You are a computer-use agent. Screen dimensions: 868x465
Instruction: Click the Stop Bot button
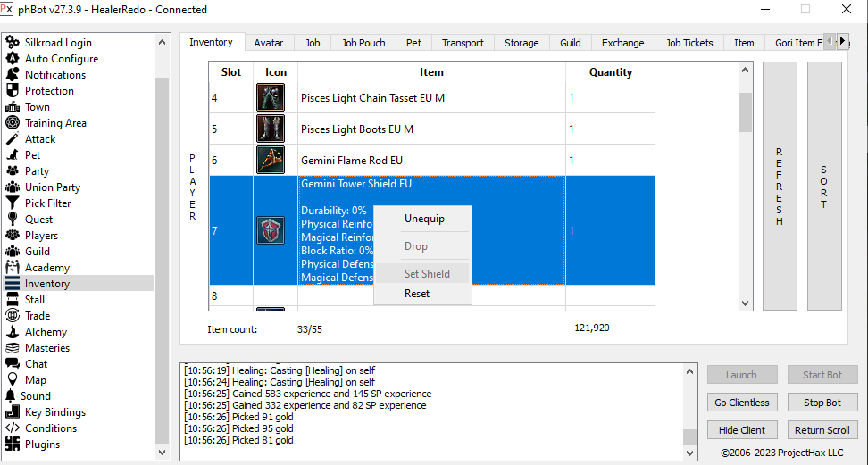pos(822,403)
